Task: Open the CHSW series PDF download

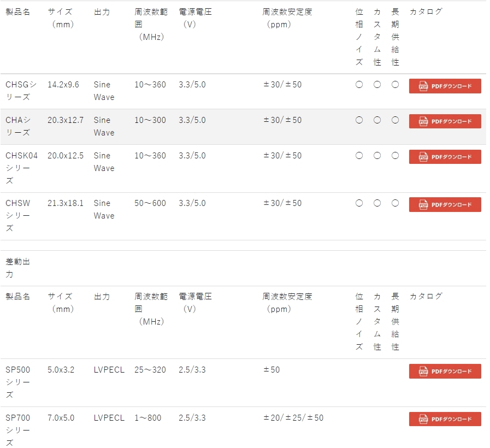Action: [445, 205]
